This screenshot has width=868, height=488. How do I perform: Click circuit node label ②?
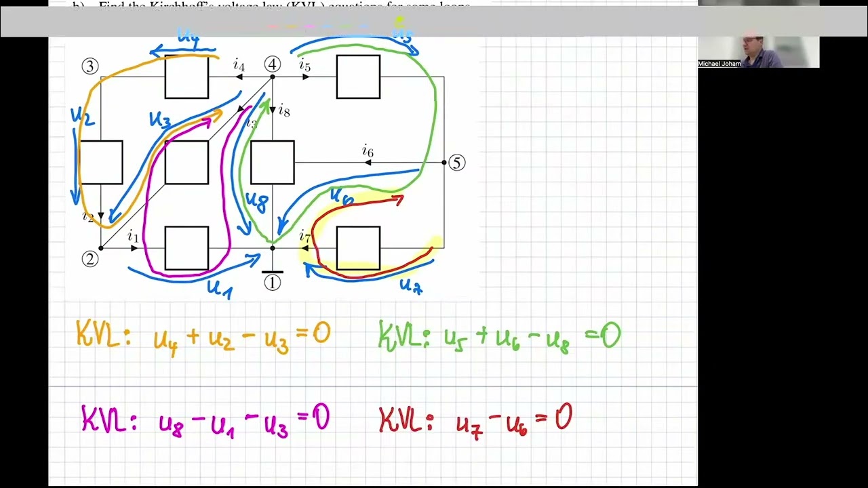[90, 259]
